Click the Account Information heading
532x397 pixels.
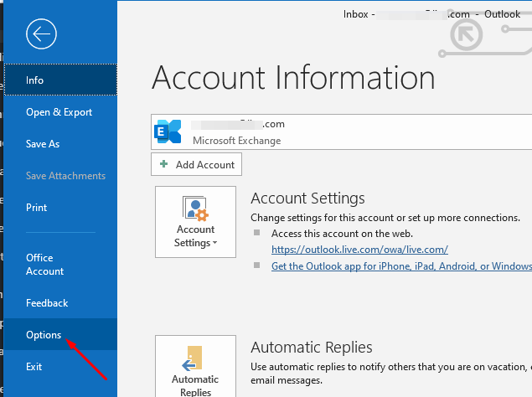[x=293, y=78]
